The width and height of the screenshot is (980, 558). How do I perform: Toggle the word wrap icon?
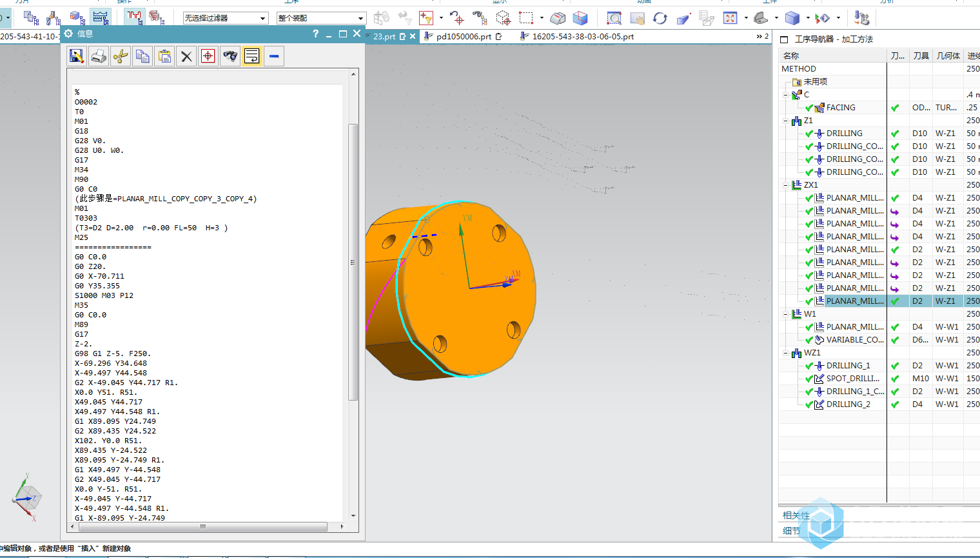point(252,56)
